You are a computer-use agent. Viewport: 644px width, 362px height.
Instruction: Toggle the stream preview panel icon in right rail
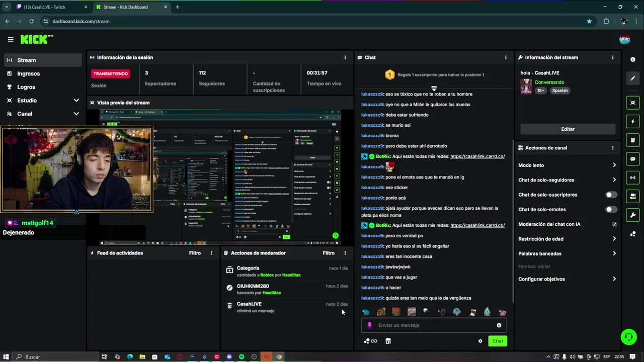click(x=633, y=103)
